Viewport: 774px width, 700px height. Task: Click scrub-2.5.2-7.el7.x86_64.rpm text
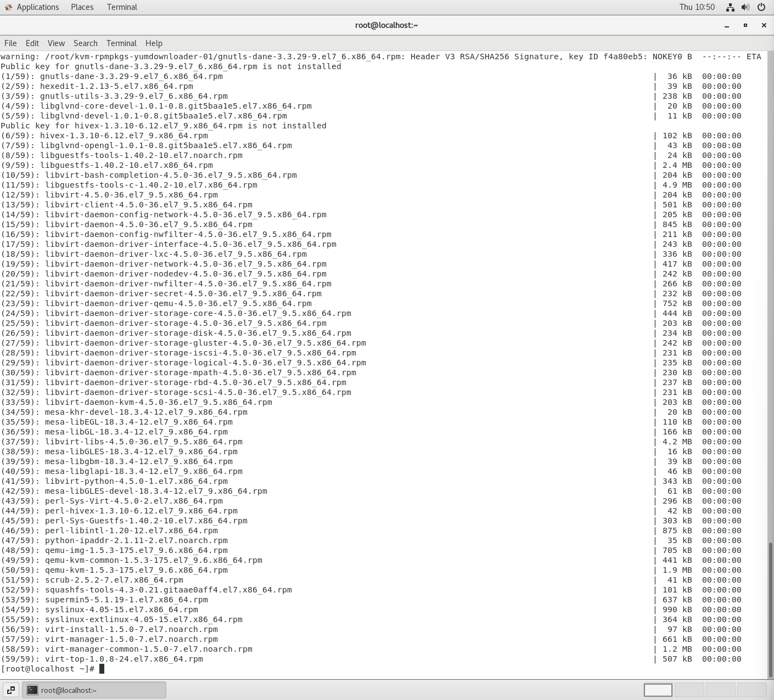(x=114, y=580)
